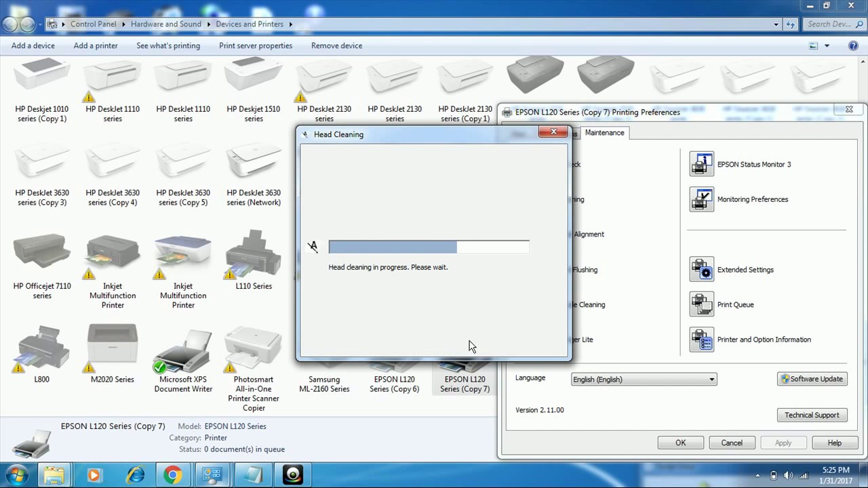Close the Head Cleaning dialog
The image size is (868, 488).
click(x=553, y=131)
